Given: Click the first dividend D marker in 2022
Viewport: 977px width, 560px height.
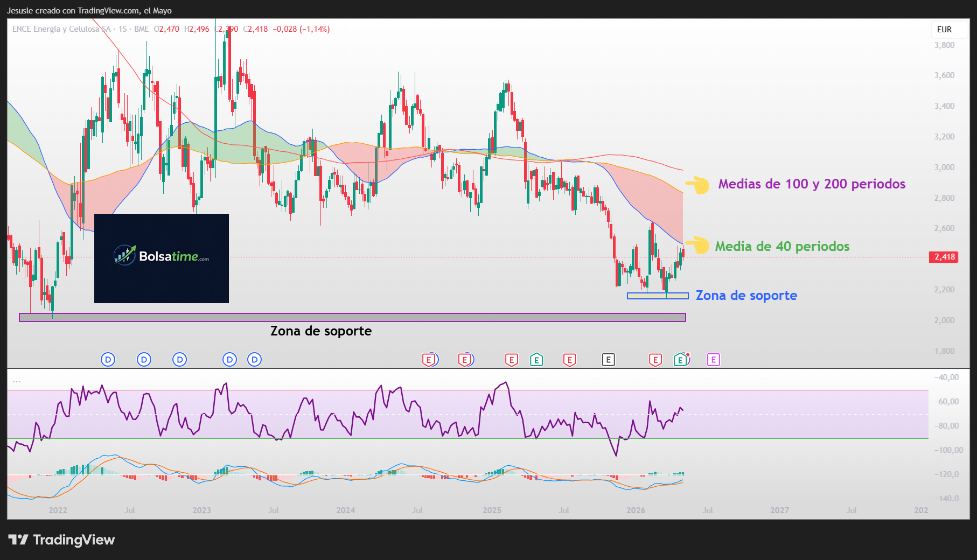Looking at the screenshot, I should [x=108, y=360].
